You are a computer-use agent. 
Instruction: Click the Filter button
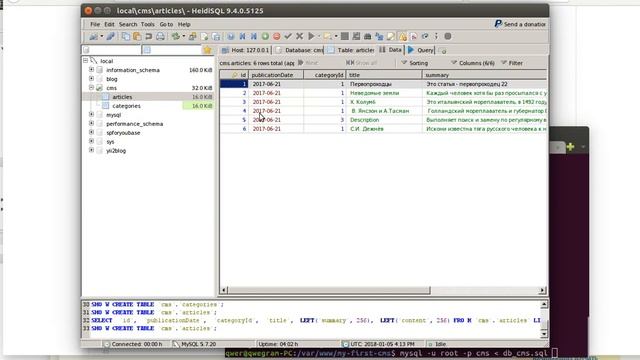(512, 63)
